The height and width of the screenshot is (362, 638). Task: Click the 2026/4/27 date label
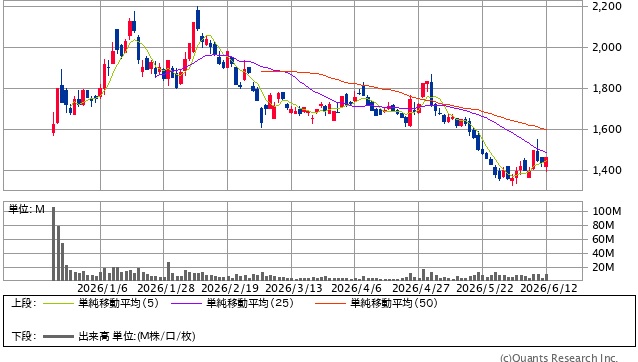coord(421,288)
